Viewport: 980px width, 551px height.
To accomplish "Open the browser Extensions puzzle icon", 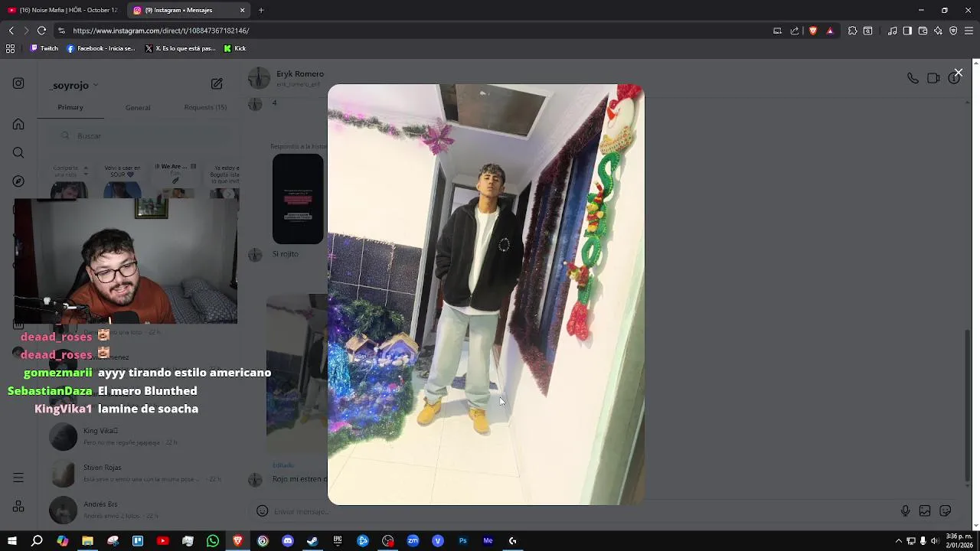I will 852,31.
